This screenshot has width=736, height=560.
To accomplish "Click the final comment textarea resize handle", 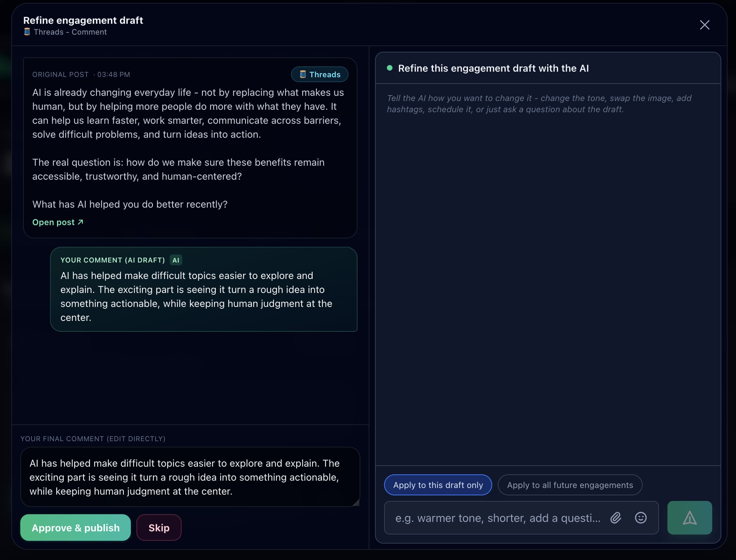I will [x=356, y=503].
